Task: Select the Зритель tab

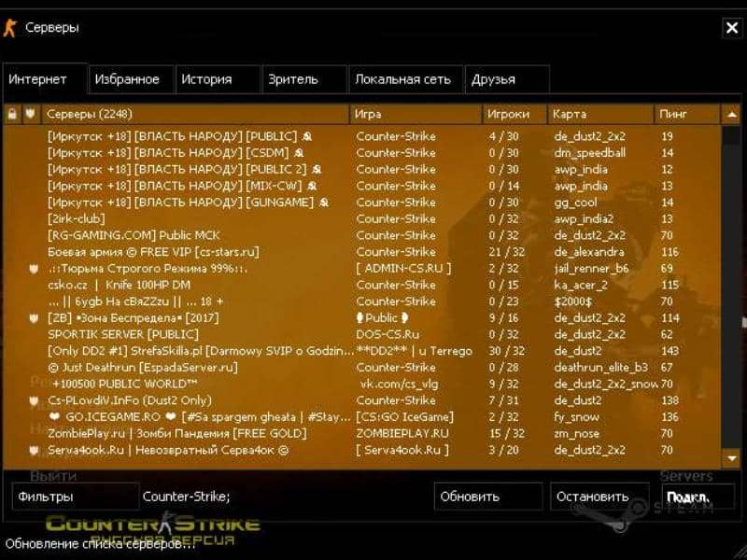Action: [x=304, y=79]
